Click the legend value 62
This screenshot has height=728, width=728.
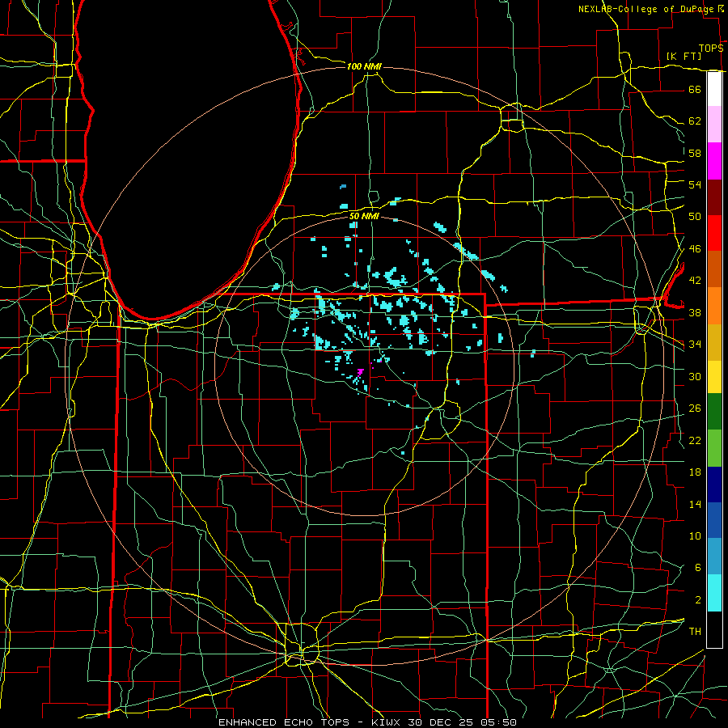(x=695, y=121)
